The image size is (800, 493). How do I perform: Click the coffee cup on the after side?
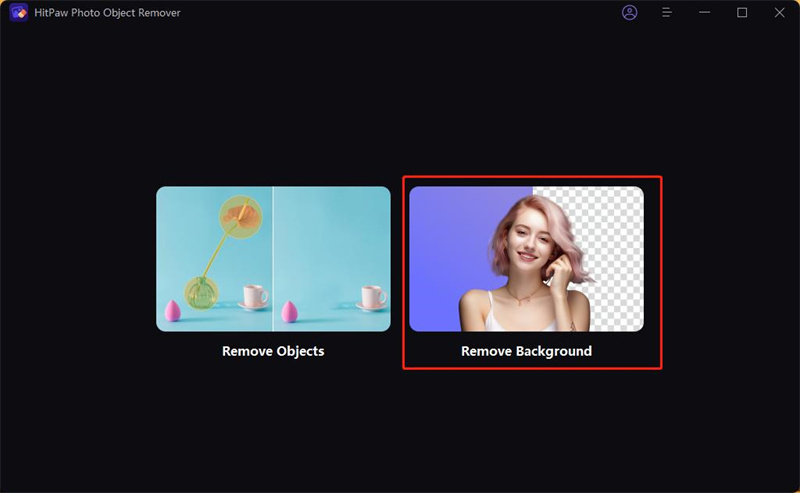click(373, 298)
